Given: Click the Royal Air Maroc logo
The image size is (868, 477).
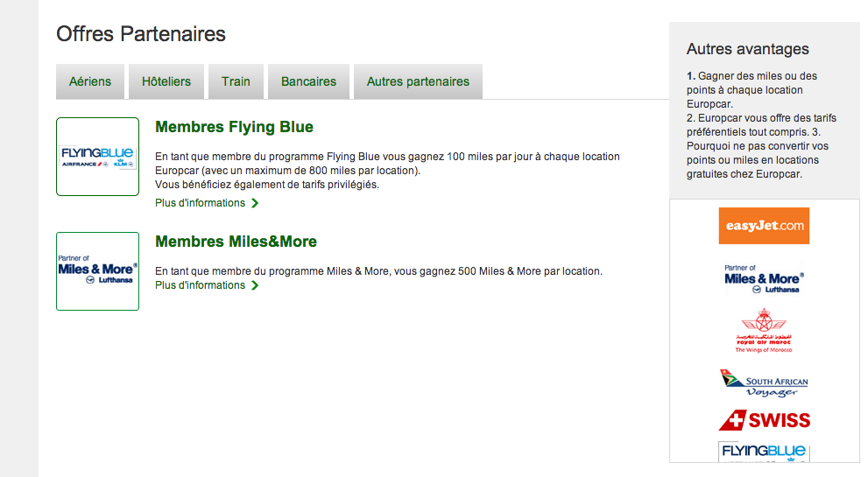Looking at the screenshot, I should [764, 330].
